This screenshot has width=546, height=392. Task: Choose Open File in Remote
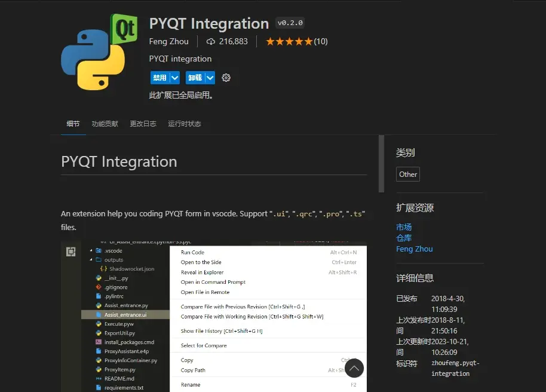pyautogui.click(x=268, y=292)
